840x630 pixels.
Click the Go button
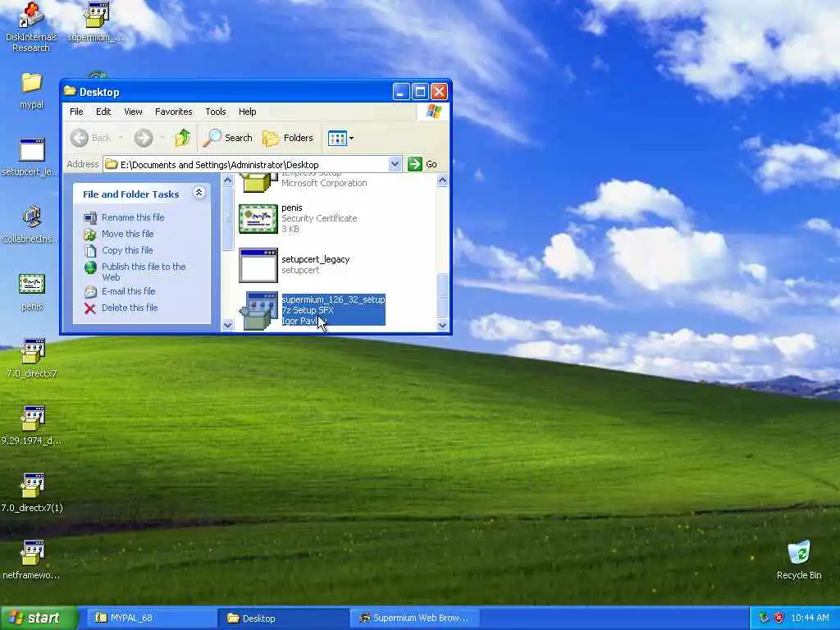tap(422, 164)
